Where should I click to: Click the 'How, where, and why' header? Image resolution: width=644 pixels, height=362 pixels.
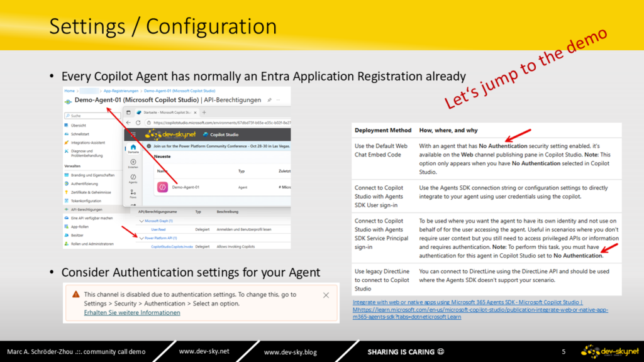448,130
